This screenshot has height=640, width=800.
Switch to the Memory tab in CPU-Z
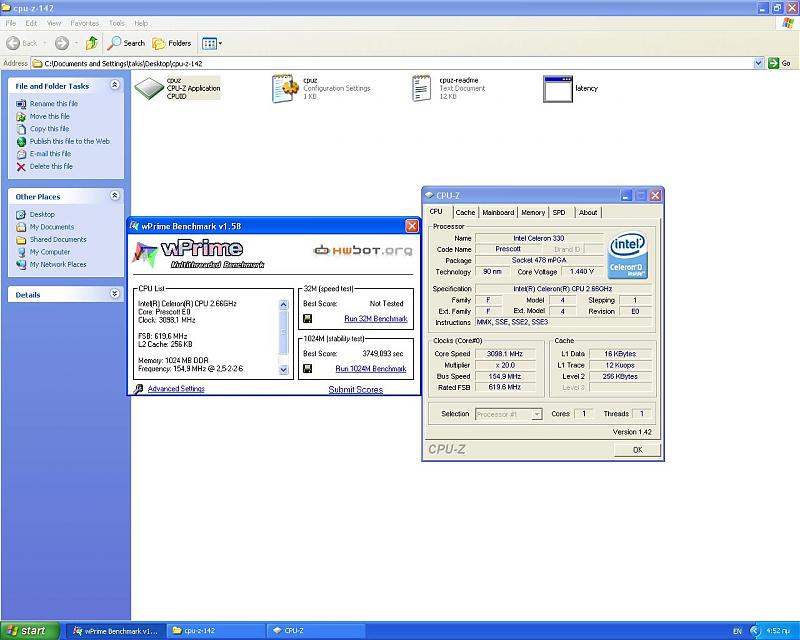click(533, 212)
